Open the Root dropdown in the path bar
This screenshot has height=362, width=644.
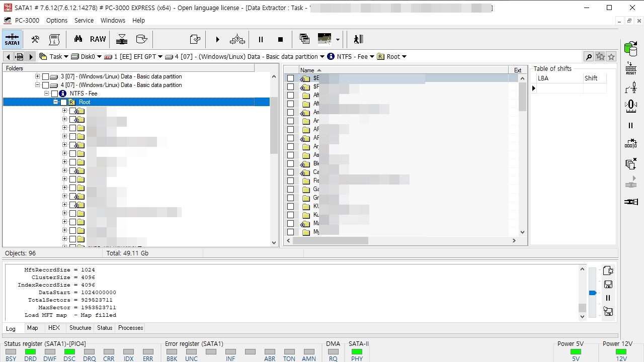click(404, 57)
